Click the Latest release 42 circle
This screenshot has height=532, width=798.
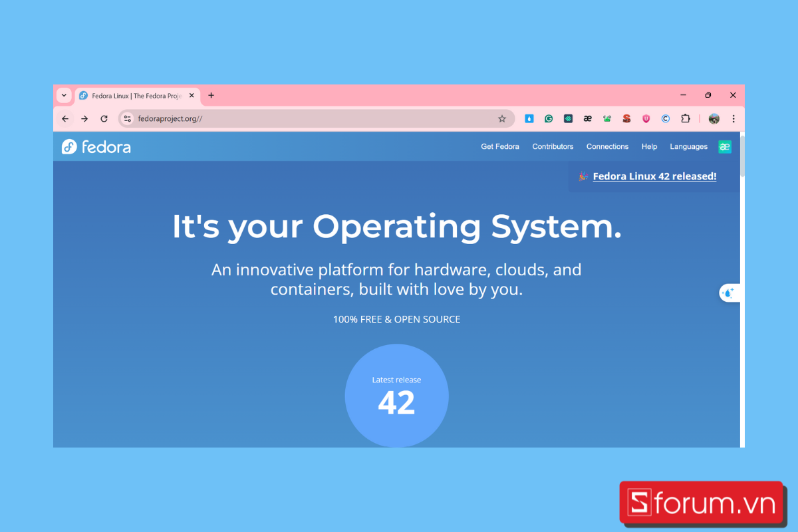click(x=396, y=396)
